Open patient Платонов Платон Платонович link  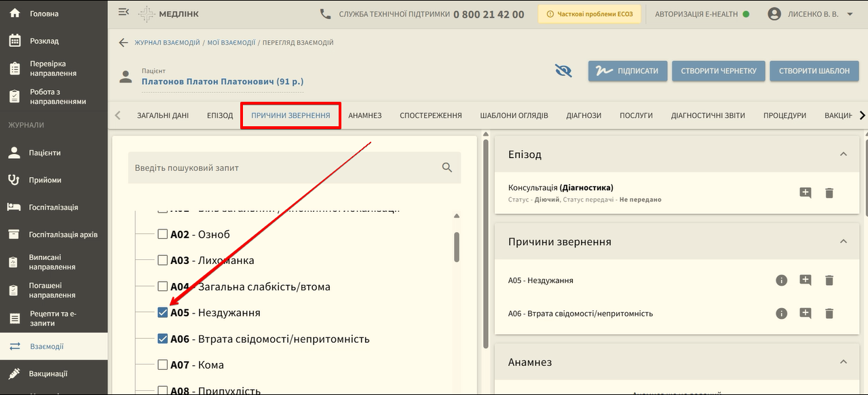[222, 81]
